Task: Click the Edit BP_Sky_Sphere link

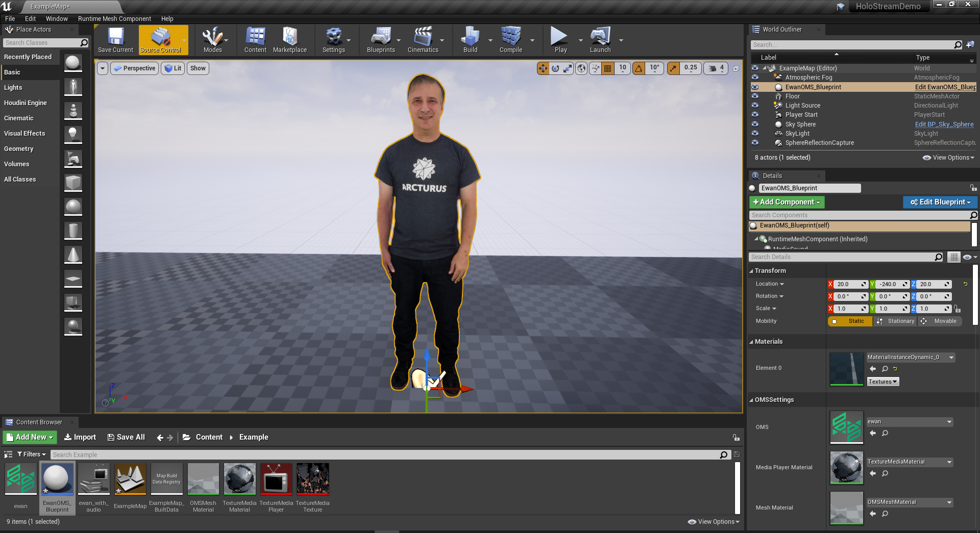Action: [x=944, y=124]
